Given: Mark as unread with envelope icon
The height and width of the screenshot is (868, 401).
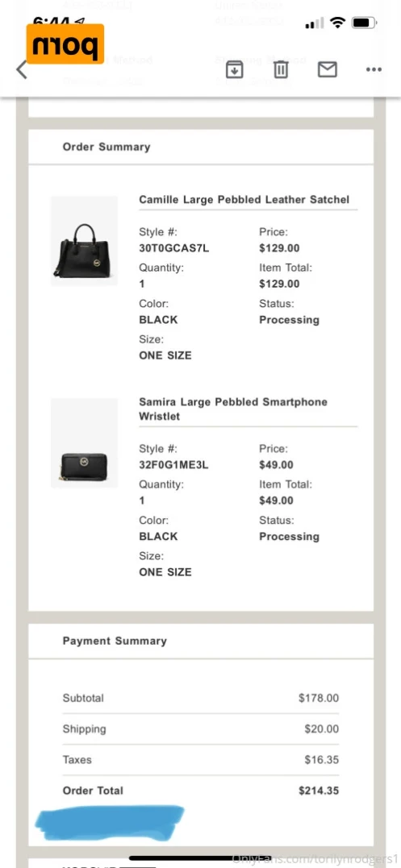Looking at the screenshot, I should coord(328,69).
